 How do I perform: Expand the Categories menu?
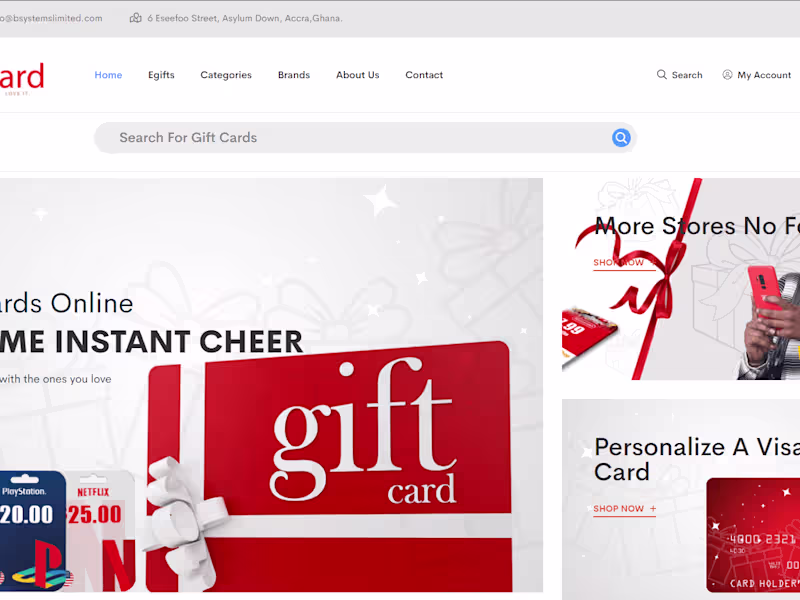coord(226,75)
